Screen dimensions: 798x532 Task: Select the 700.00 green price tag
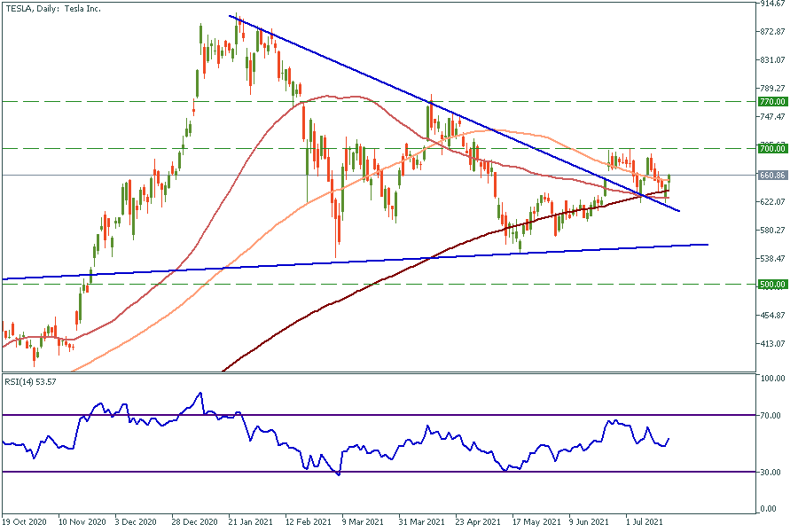[x=774, y=148]
